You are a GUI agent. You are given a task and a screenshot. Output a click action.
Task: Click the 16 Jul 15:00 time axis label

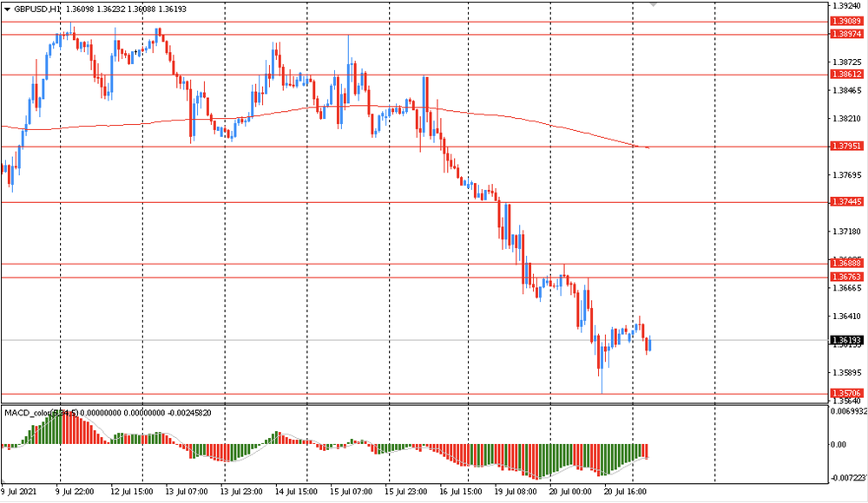(461, 492)
